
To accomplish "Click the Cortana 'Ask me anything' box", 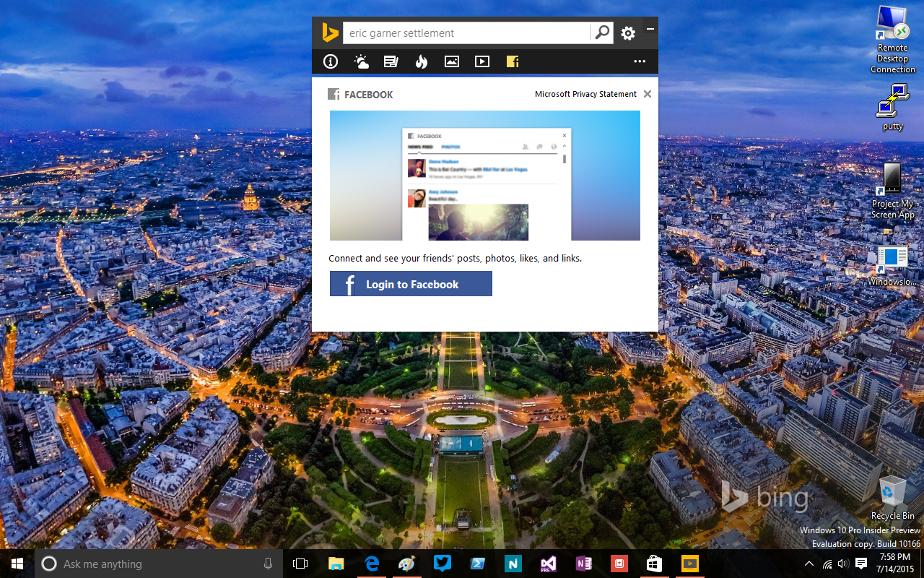I will coord(159,564).
